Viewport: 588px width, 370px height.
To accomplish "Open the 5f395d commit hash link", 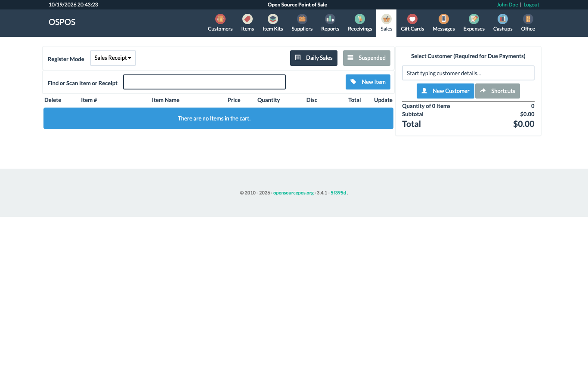I will click(338, 193).
